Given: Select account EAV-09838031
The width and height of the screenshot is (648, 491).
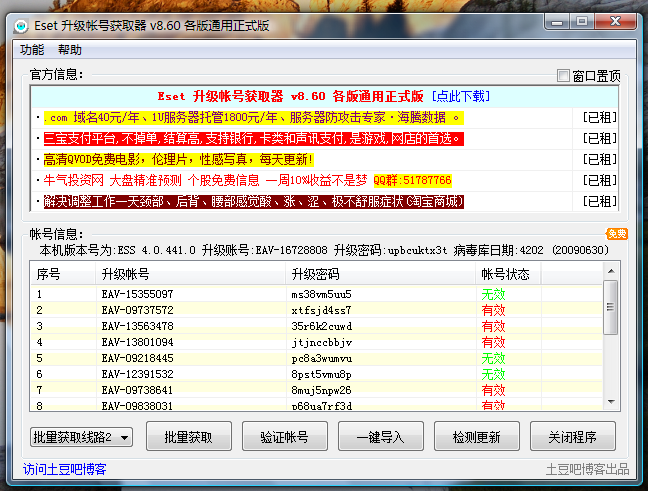Looking at the screenshot, I should (x=138, y=406).
